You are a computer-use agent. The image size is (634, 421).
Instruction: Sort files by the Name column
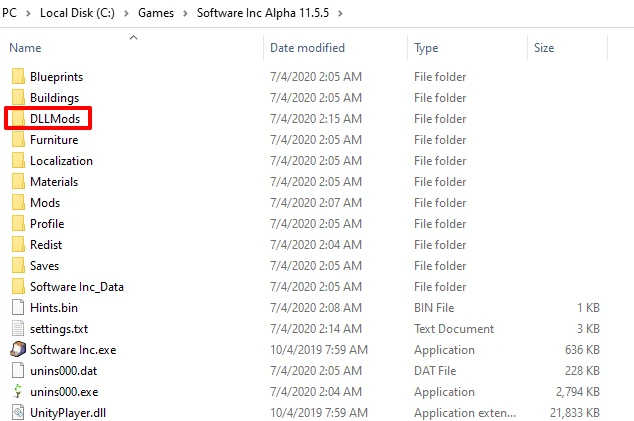click(25, 48)
